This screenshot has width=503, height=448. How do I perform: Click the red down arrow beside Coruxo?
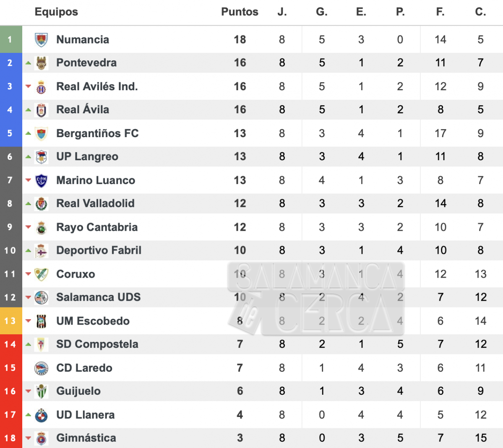coord(28,274)
